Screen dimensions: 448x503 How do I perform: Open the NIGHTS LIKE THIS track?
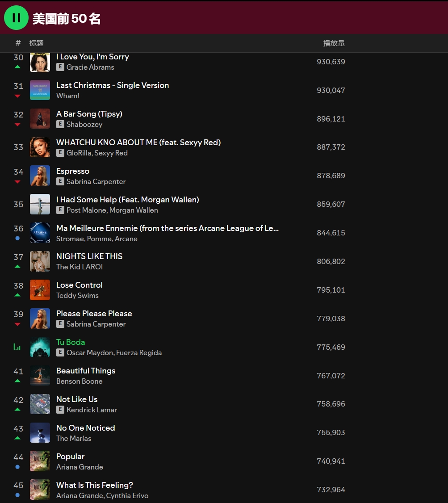89,256
